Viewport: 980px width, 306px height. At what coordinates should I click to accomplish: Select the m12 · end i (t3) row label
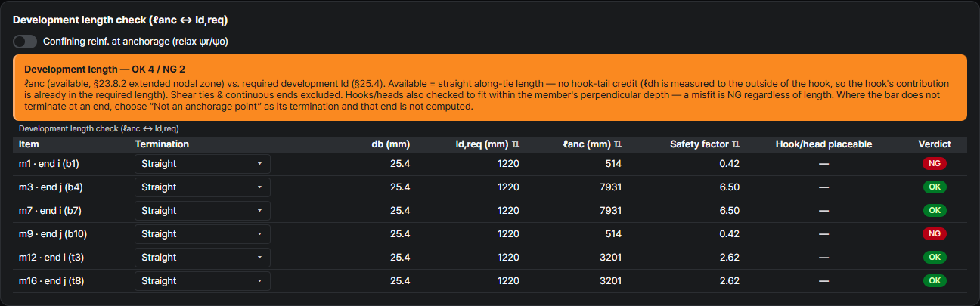point(51,258)
